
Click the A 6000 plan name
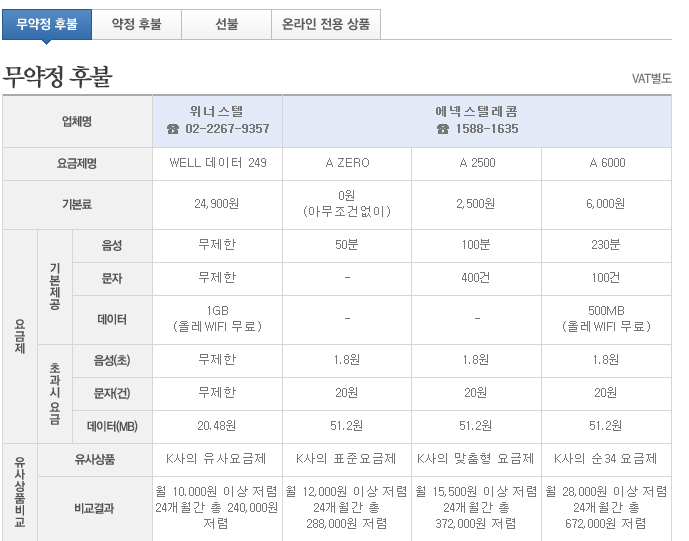point(607,163)
